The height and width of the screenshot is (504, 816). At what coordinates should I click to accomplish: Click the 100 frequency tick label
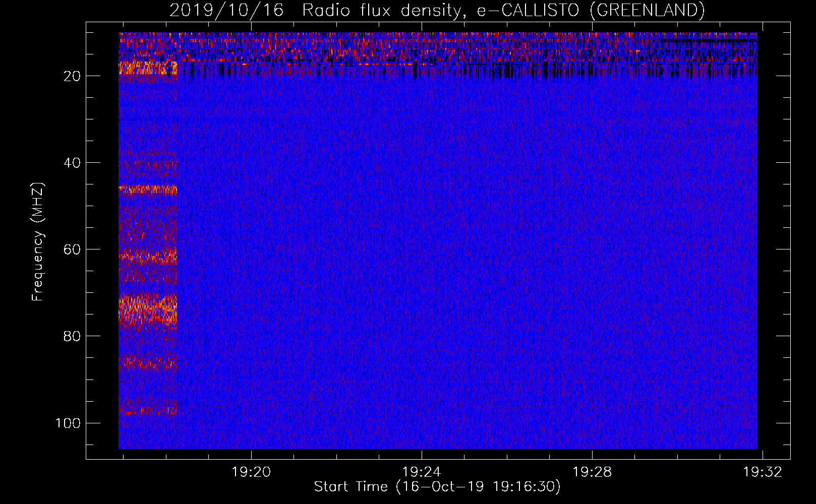pyautogui.click(x=68, y=423)
